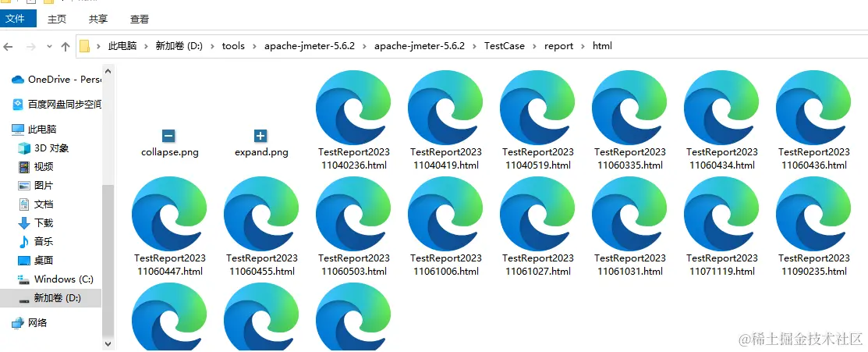
Task: Click the 视频 film icon in sidebar
Action: [24, 167]
